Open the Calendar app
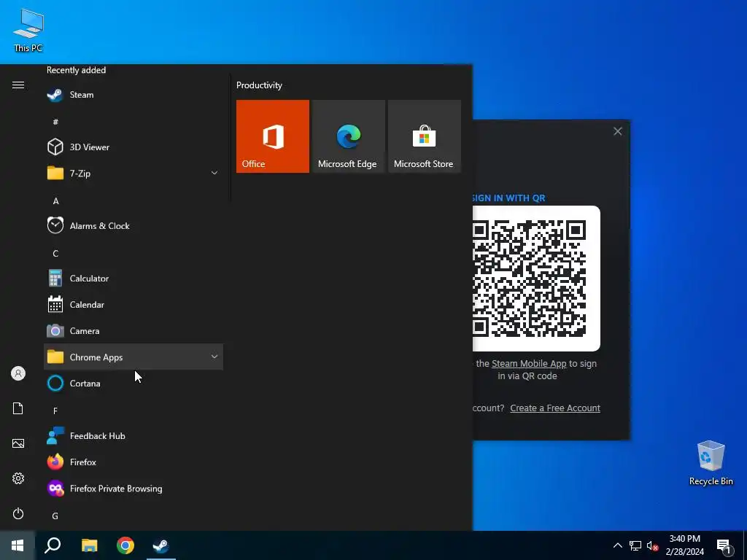 tap(133, 305)
